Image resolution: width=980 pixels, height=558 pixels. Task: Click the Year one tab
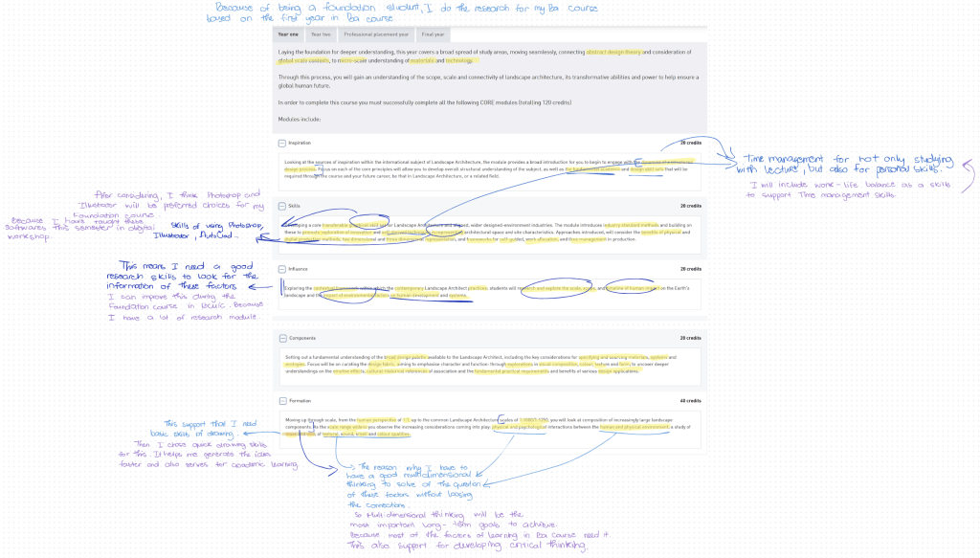[x=288, y=34]
